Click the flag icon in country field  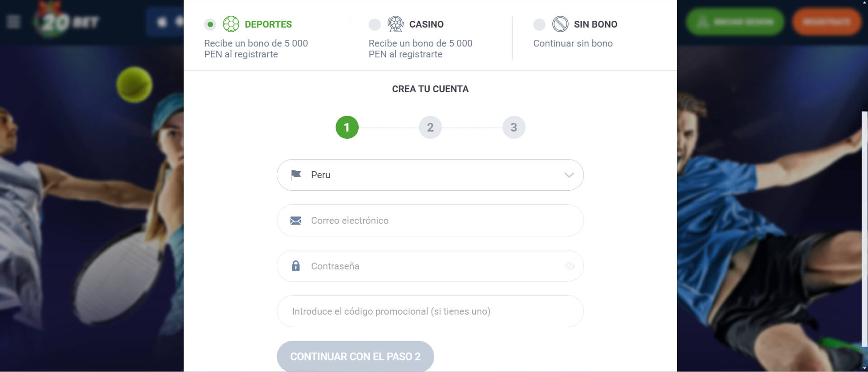[296, 174]
